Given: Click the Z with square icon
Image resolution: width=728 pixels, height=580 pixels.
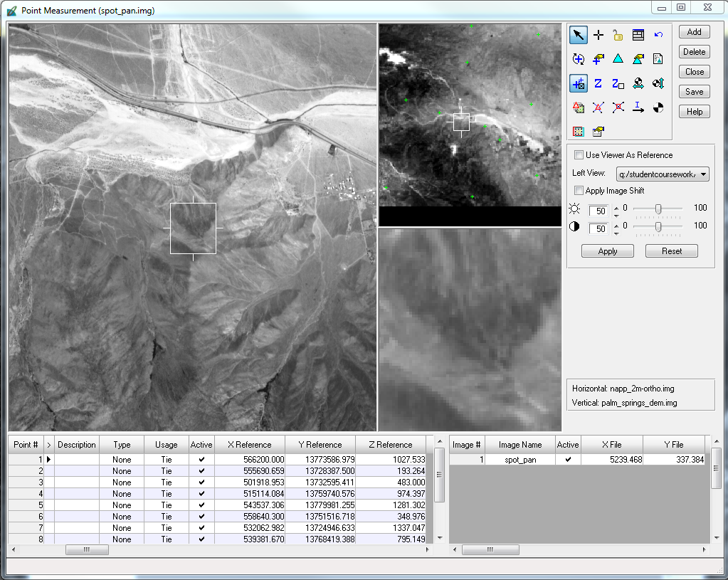Looking at the screenshot, I should 618,83.
